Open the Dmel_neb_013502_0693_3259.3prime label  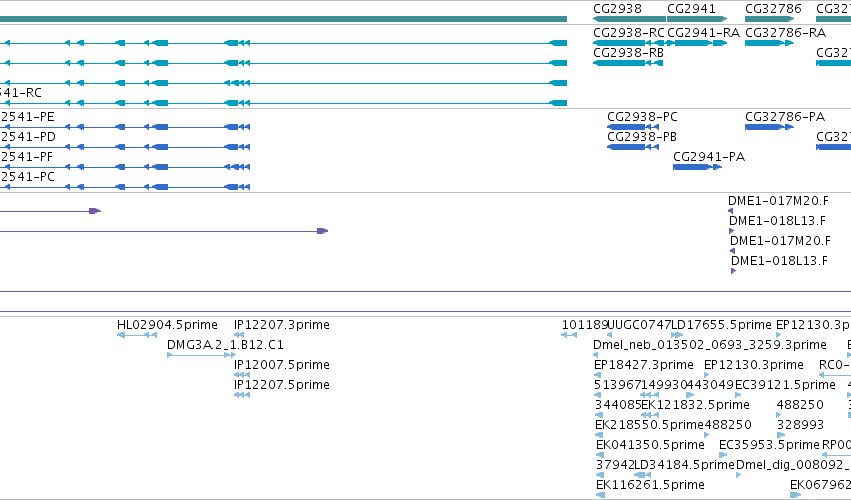[x=710, y=345]
